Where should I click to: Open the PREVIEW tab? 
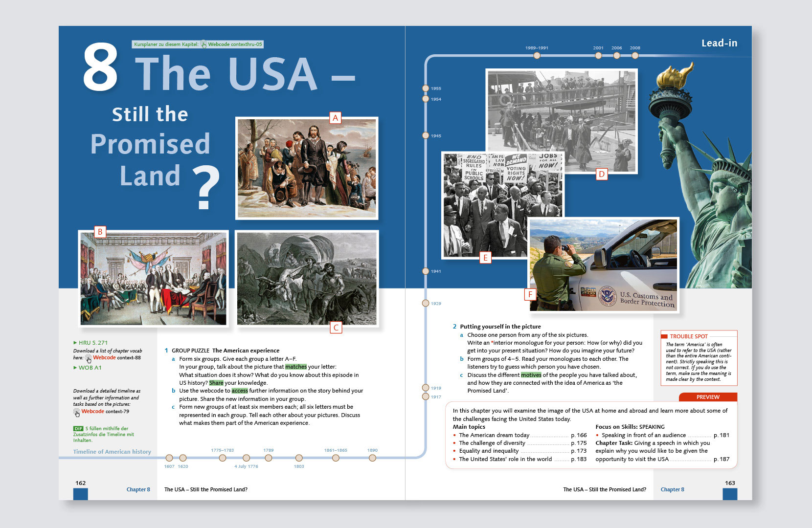click(707, 397)
